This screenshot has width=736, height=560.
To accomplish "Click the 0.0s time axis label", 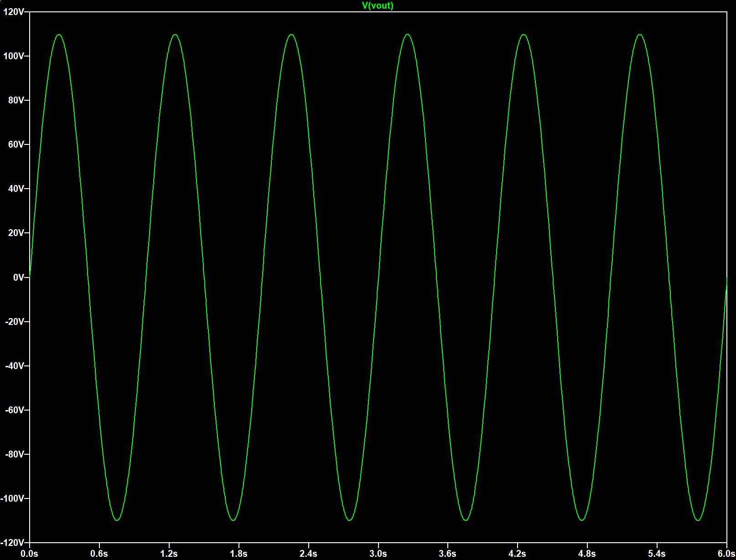I will tap(30, 554).
